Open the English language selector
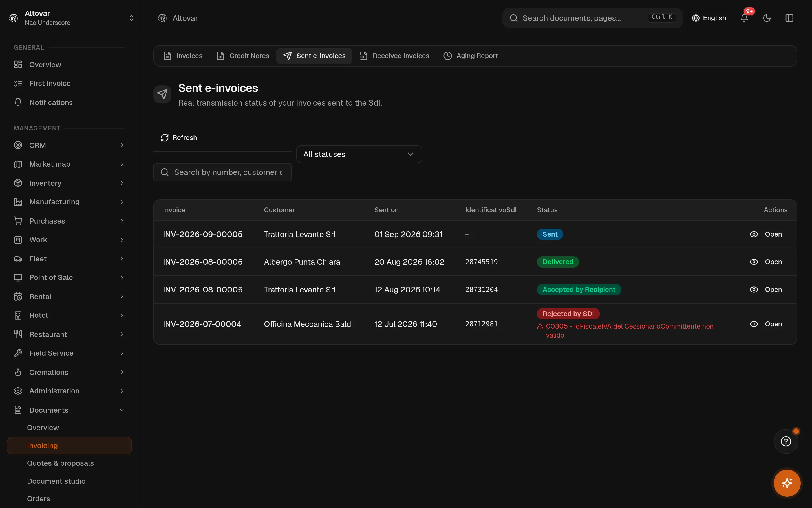The width and height of the screenshot is (812, 508). [x=709, y=18]
